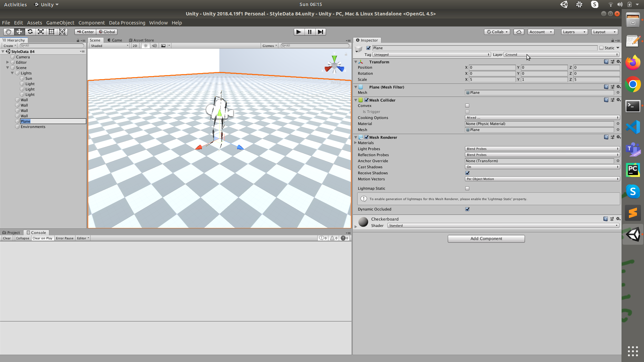Expand the Materials section
Viewport: 644px width, 362px height.
(x=356, y=143)
